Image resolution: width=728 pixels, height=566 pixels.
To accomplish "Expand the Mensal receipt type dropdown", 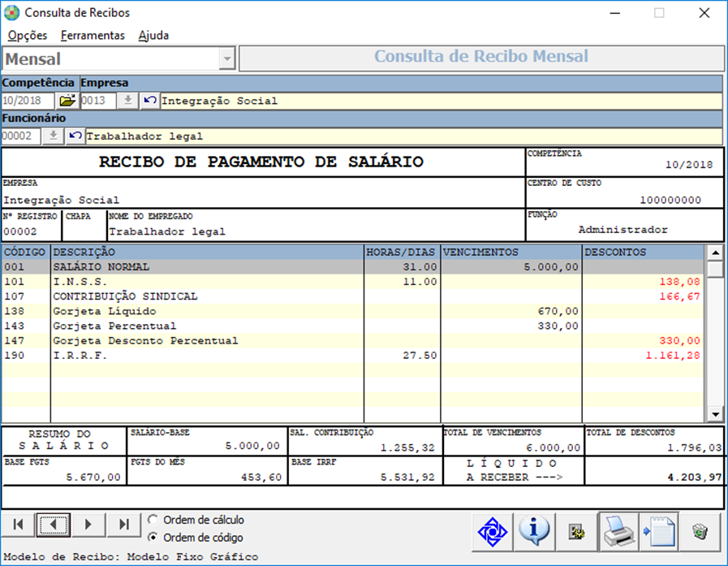I will pyautogui.click(x=227, y=59).
